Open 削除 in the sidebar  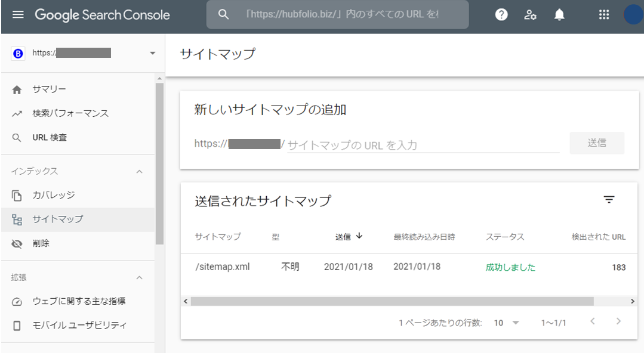(x=78, y=244)
